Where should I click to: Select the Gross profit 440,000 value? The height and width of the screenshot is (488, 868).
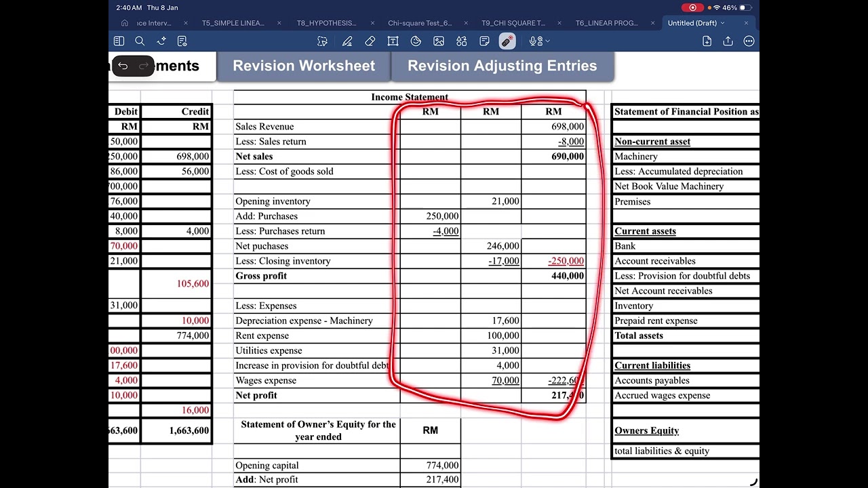tap(568, 276)
